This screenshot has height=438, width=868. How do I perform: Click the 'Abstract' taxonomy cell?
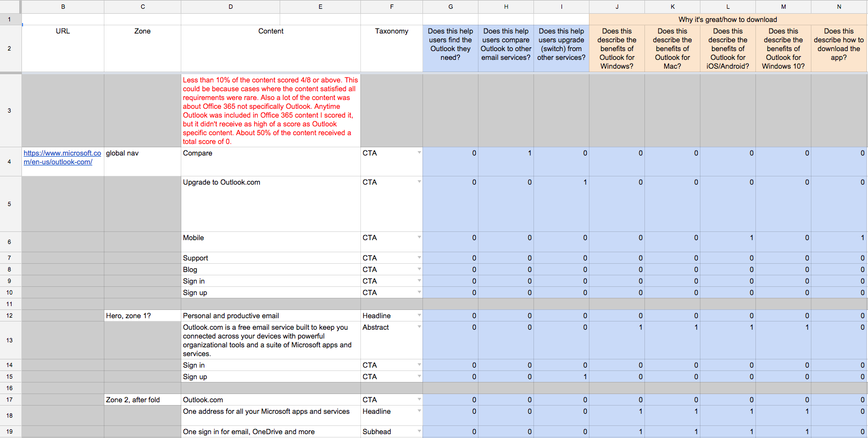point(392,340)
